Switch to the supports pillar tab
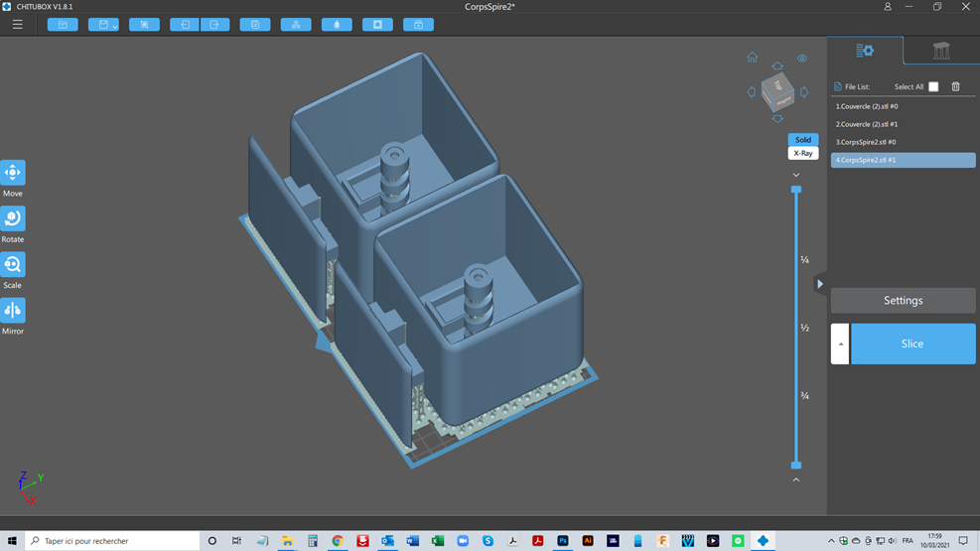 pyautogui.click(x=941, y=51)
